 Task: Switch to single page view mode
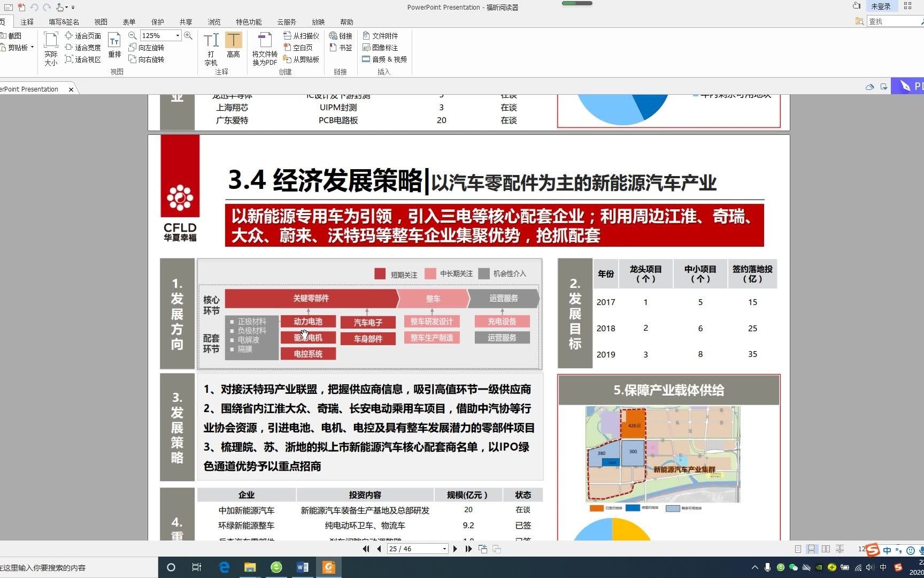tap(798, 549)
